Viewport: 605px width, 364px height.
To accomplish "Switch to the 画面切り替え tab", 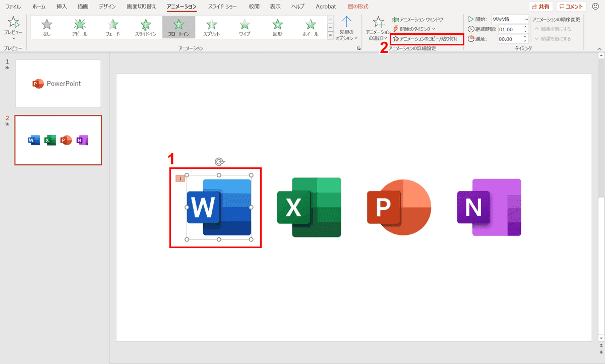I will coord(141,7).
